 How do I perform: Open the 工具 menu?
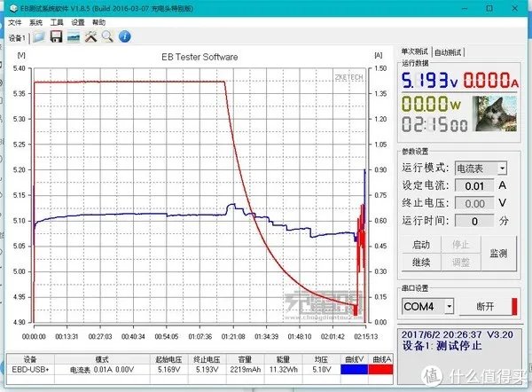(x=57, y=22)
